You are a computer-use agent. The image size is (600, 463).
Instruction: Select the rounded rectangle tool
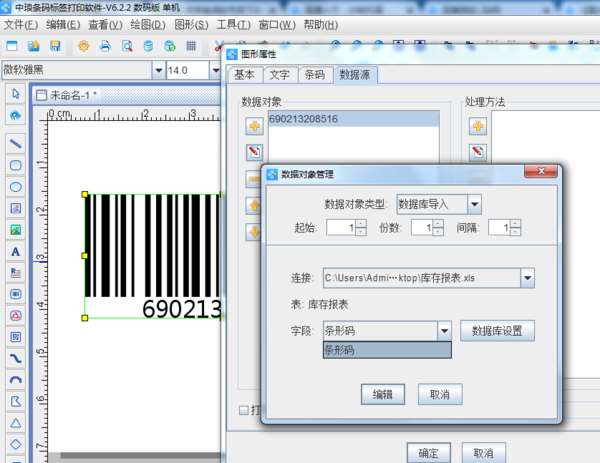tap(15, 165)
